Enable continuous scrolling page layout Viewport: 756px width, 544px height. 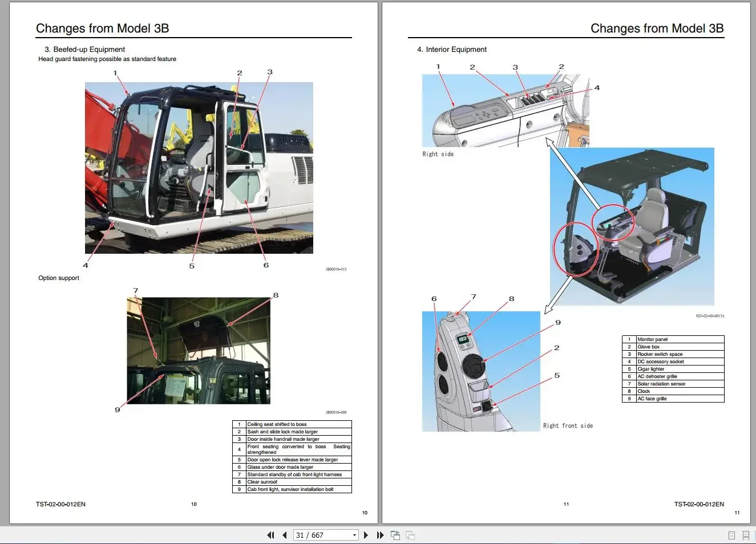745,535
